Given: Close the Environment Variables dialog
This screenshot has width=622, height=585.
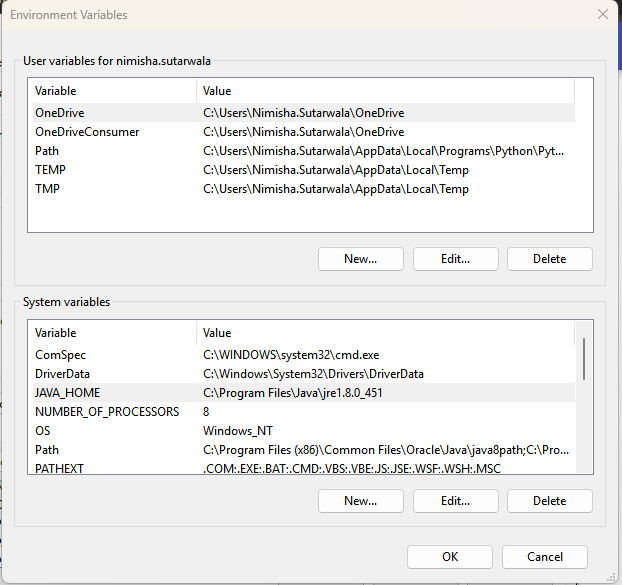Looking at the screenshot, I should [x=602, y=15].
